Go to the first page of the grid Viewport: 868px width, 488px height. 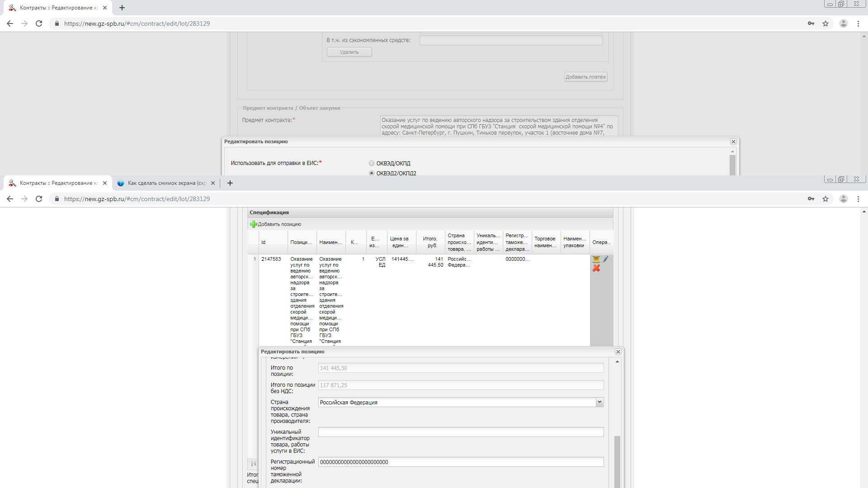pos(254,464)
